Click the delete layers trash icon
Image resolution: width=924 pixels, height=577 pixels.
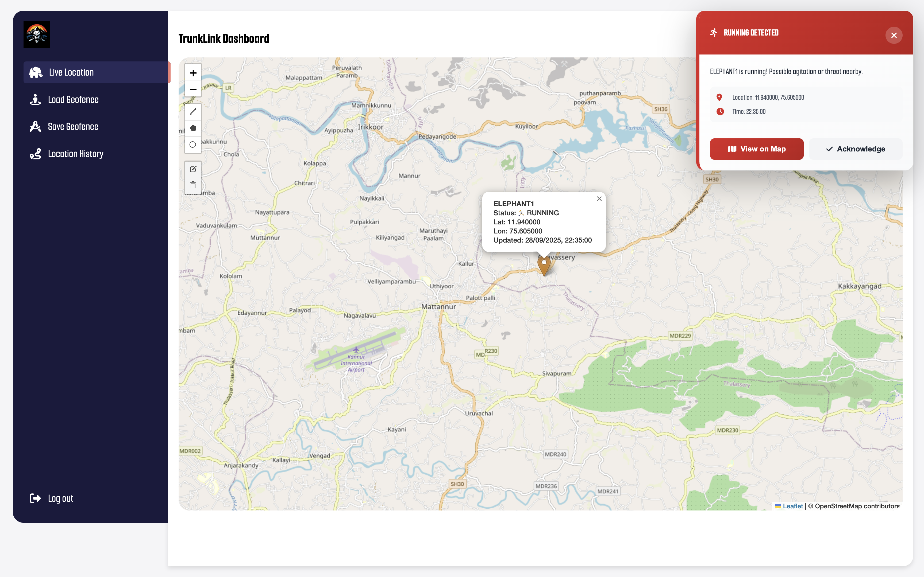click(193, 185)
